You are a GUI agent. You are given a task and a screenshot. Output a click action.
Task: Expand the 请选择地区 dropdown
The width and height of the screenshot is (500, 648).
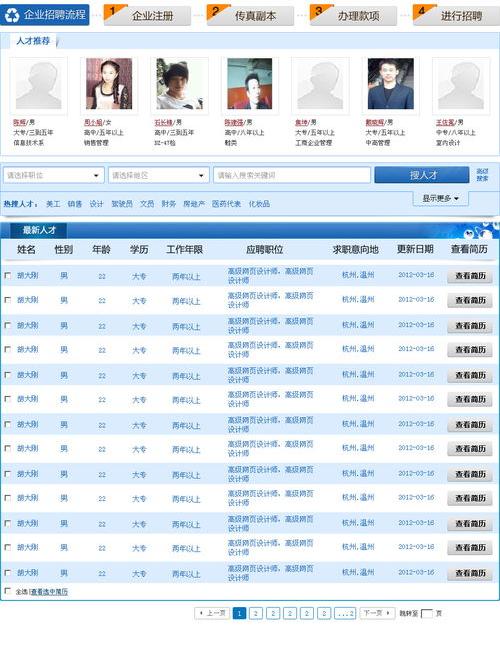click(159, 175)
